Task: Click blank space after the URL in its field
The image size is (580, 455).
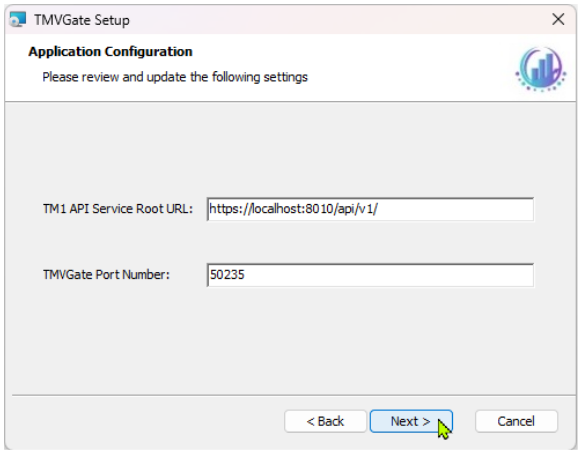Action: point(455,209)
